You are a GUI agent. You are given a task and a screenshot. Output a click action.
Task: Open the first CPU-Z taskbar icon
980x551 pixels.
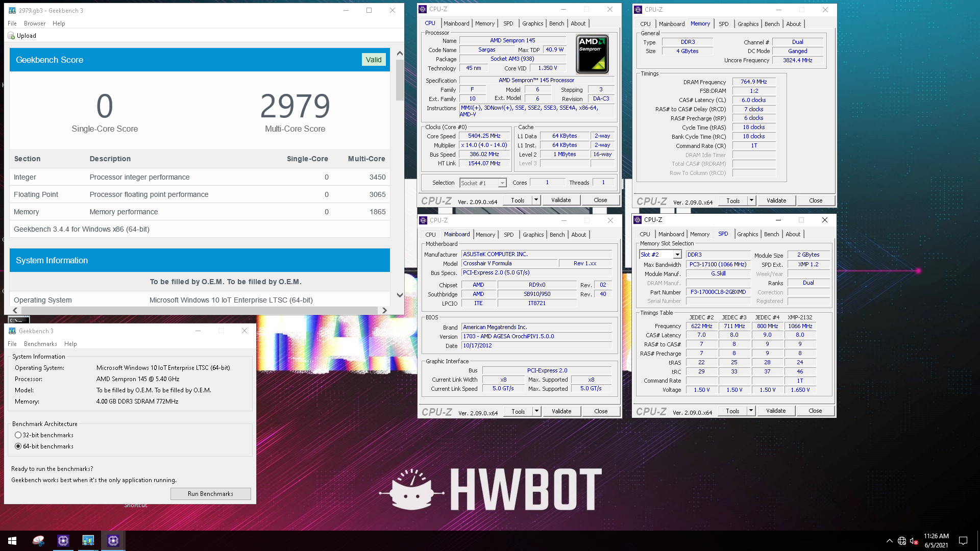63,540
